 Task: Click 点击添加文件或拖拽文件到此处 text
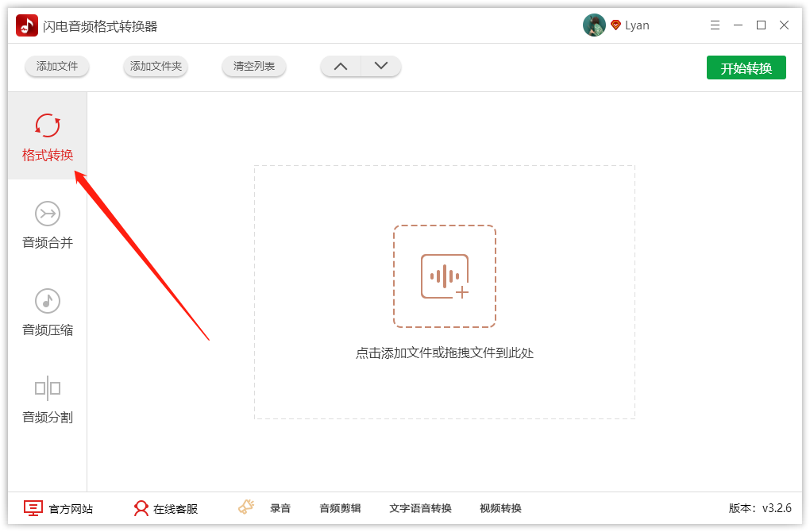pos(444,353)
